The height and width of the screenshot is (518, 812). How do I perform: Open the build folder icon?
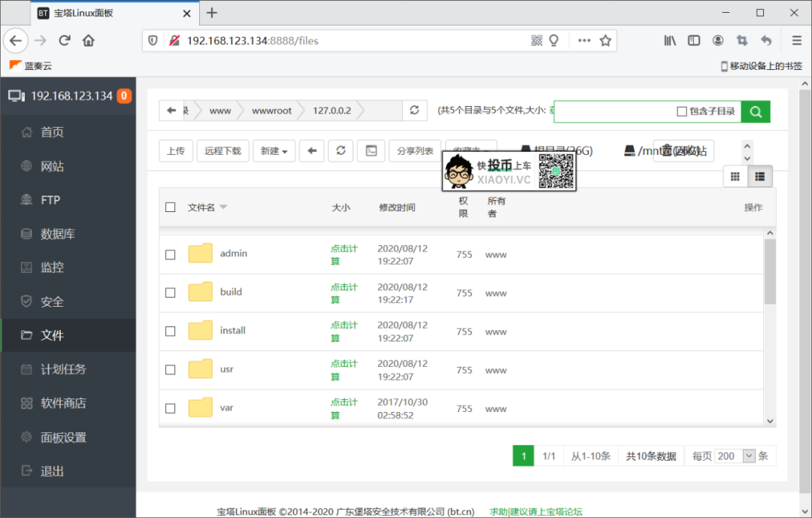pos(201,292)
